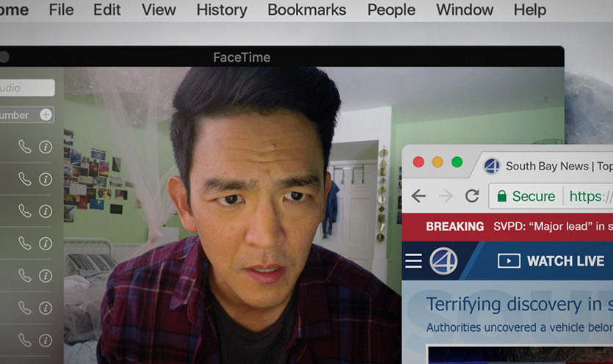Go back in the browser
The height and width of the screenshot is (364, 613).
(418, 195)
